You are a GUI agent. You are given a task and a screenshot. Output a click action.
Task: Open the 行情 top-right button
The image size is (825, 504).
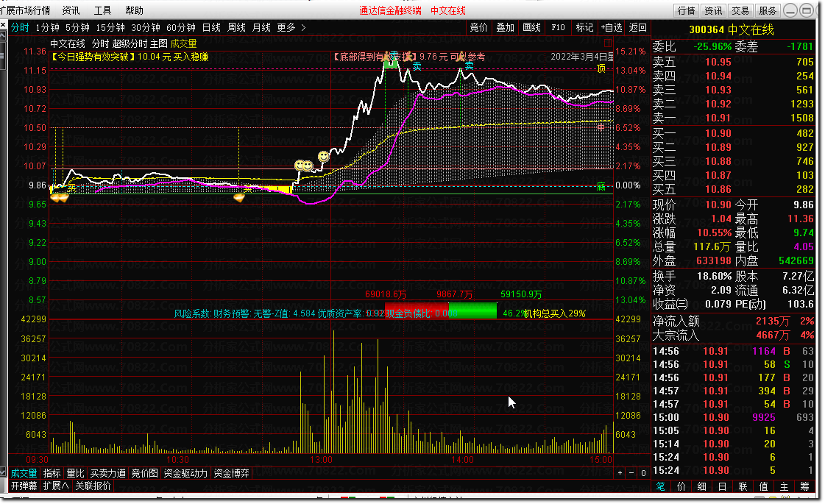tap(686, 10)
